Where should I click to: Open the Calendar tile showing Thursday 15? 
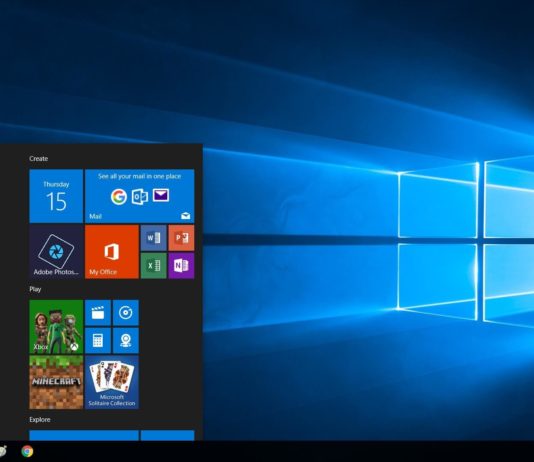(56, 196)
